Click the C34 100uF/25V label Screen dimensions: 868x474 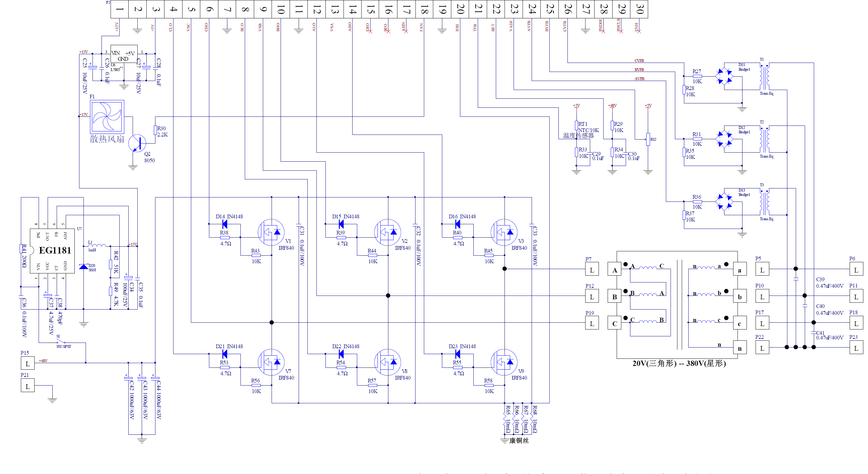tap(128, 295)
